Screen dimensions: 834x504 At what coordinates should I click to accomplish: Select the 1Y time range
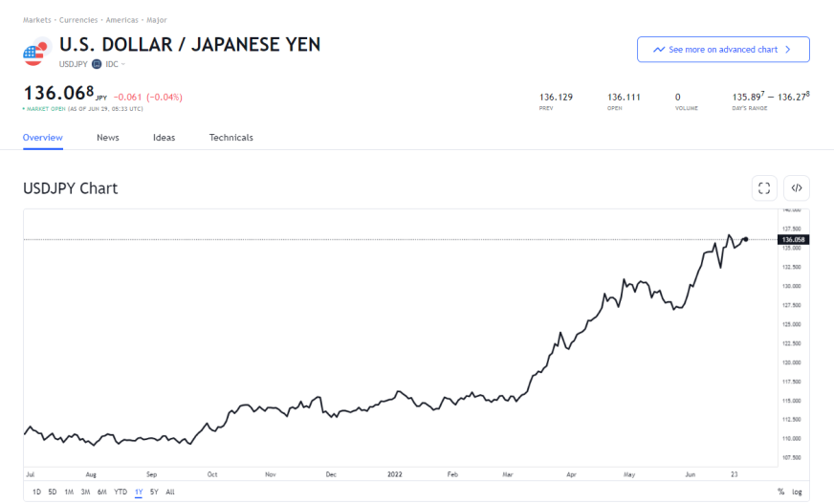pos(139,492)
